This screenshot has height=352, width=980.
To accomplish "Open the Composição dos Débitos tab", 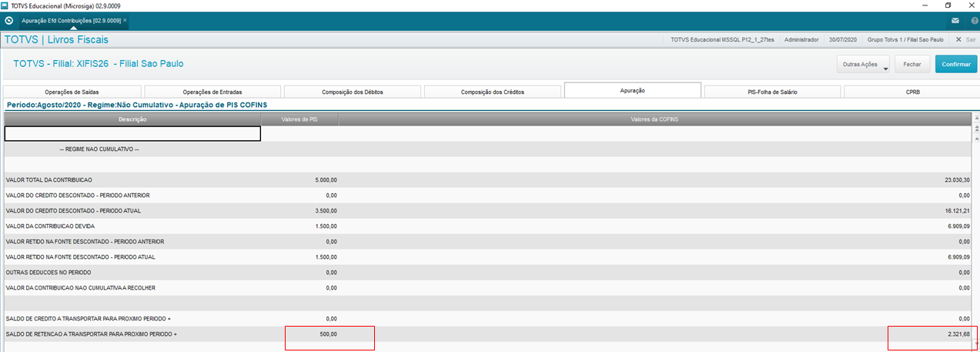I will pyautogui.click(x=352, y=92).
